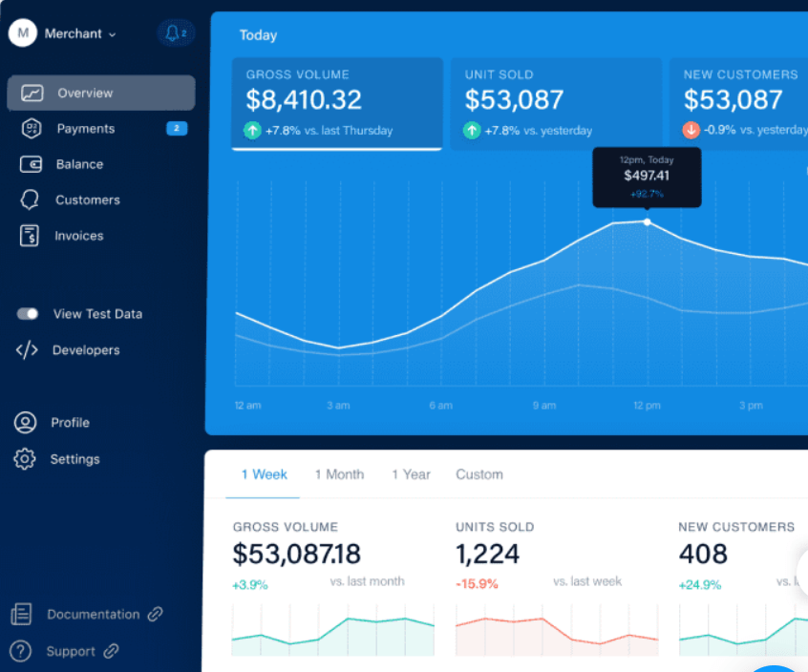This screenshot has width=808, height=672.
Task: Open Customers via the head icon
Action: 30,199
